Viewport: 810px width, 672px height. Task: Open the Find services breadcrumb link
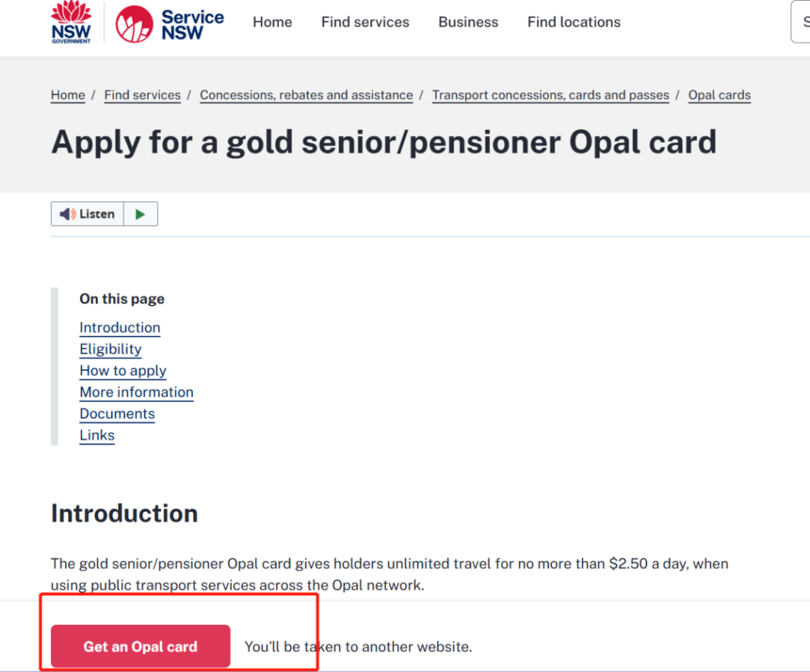point(142,95)
